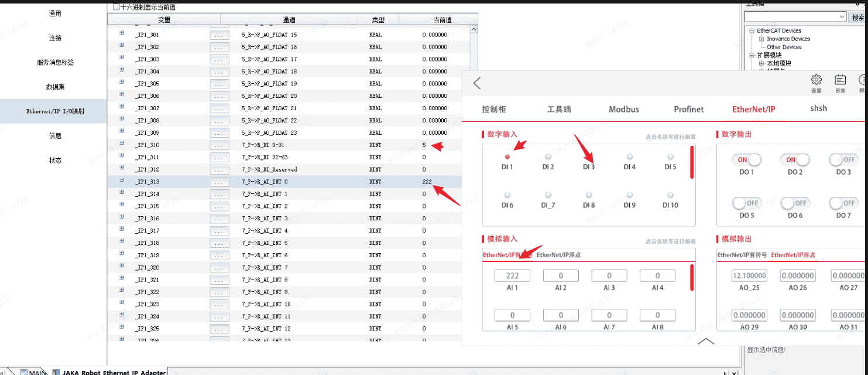Click the red scrollbar in digital inputs

tap(691, 162)
